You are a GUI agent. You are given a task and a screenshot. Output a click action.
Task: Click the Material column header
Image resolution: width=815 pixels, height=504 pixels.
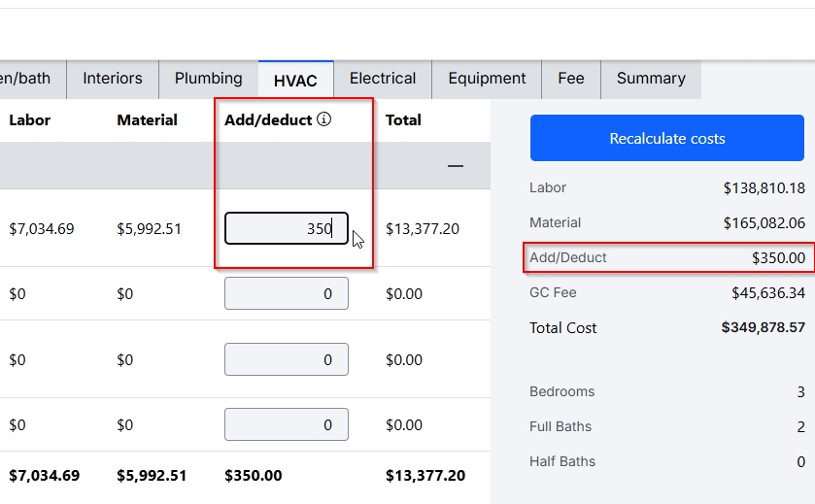(147, 120)
